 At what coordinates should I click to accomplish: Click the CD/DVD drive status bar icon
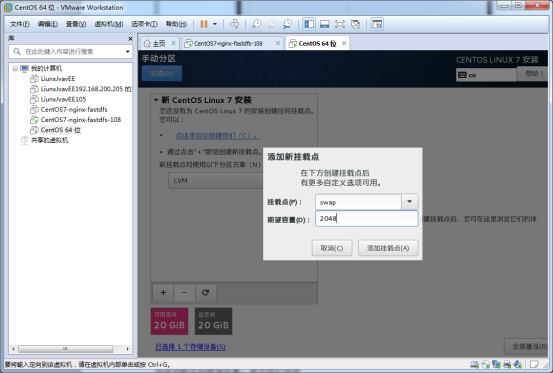coord(486,364)
